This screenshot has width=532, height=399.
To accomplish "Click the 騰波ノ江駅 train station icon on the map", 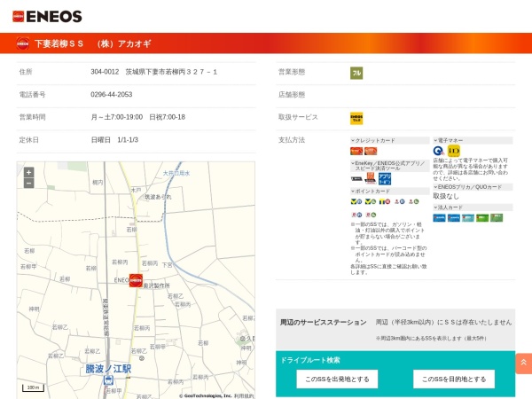I will 108,379.
